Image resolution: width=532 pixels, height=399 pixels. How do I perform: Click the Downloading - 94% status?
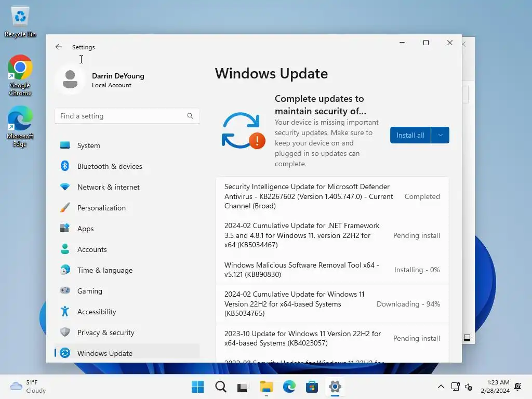(x=408, y=304)
